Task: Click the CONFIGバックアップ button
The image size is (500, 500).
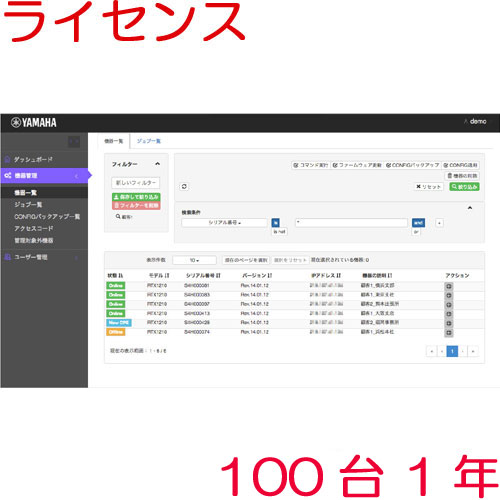Action: pos(413,165)
